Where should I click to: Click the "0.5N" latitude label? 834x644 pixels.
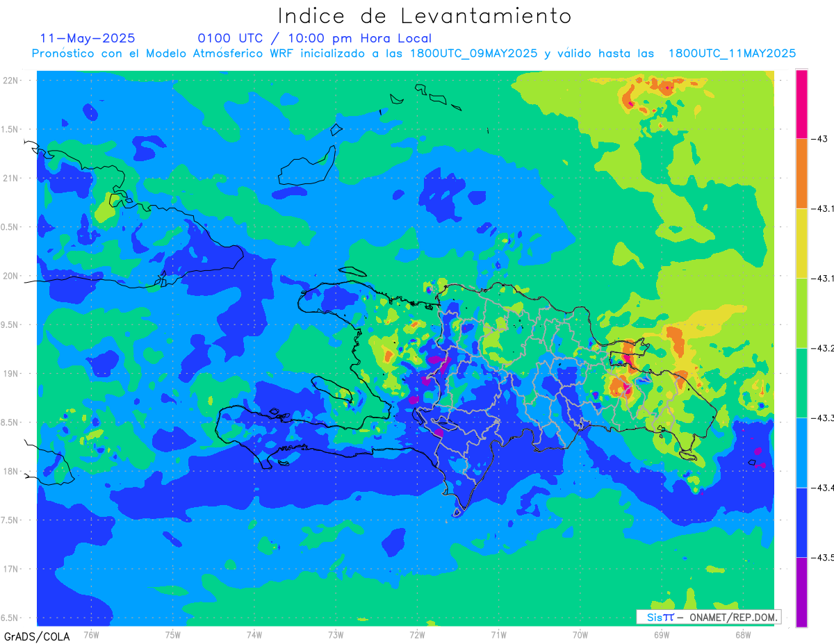pos(9,227)
